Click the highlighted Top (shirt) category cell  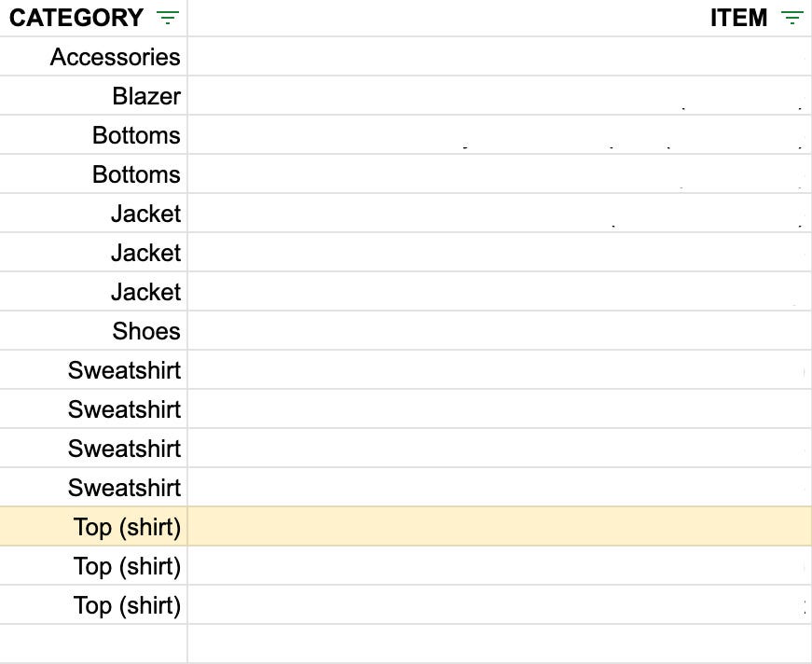point(93,526)
